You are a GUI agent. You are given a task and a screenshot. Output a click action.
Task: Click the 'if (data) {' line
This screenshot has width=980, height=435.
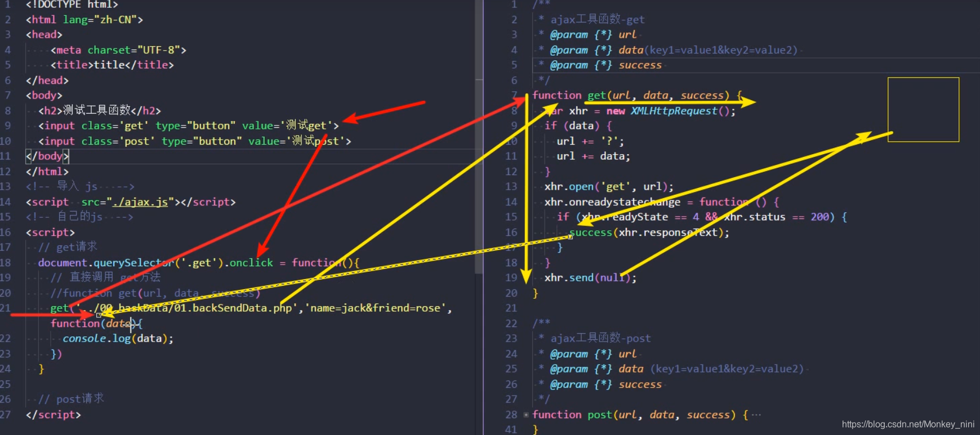[578, 126]
